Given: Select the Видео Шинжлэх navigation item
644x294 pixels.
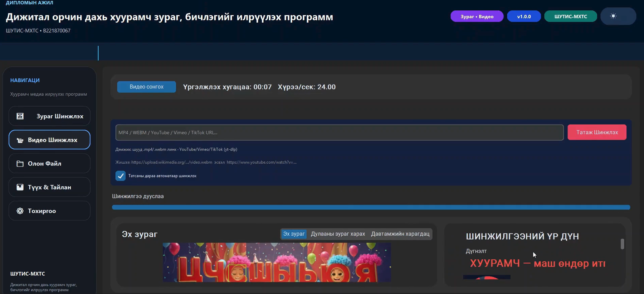Looking at the screenshot, I should pyautogui.click(x=49, y=140).
